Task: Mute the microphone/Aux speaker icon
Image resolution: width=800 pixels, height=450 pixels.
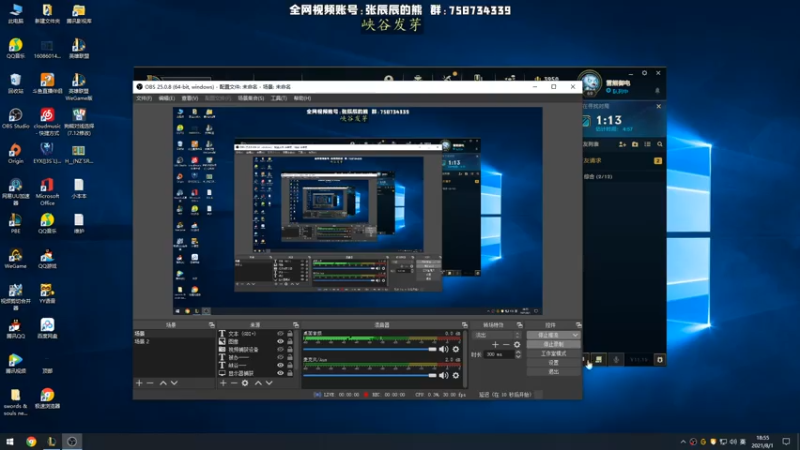Action: [443, 376]
